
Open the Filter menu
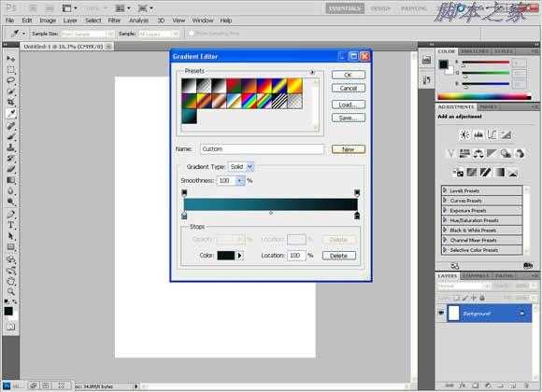(114, 21)
